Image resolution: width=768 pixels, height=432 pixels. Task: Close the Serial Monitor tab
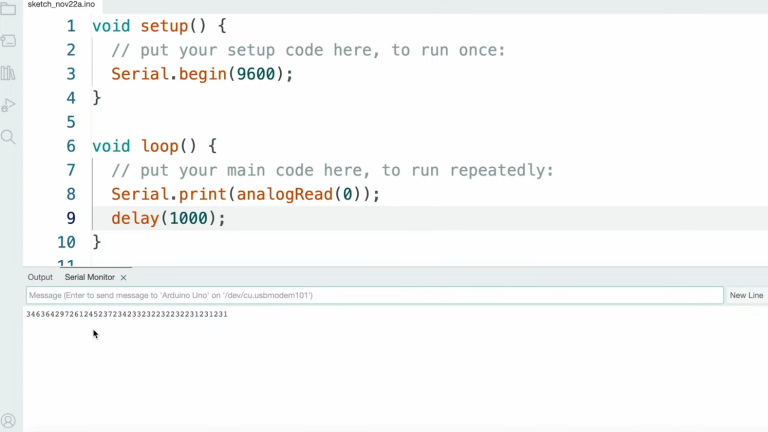pyautogui.click(x=123, y=278)
